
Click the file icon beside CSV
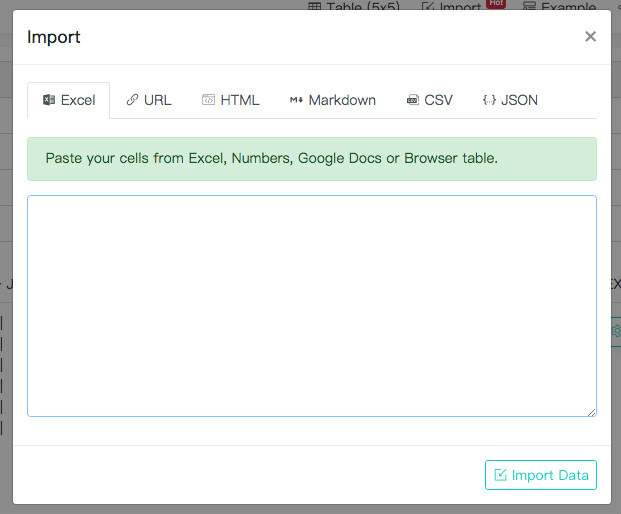pyautogui.click(x=412, y=100)
